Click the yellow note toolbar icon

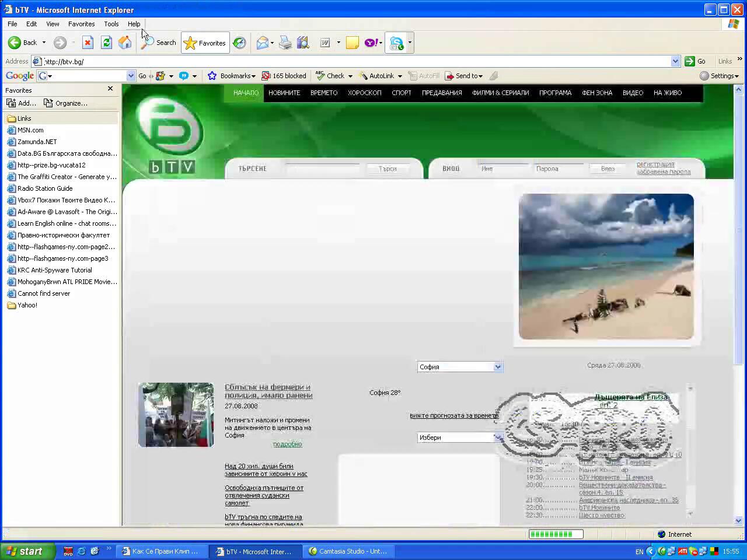(x=352, y=43)
